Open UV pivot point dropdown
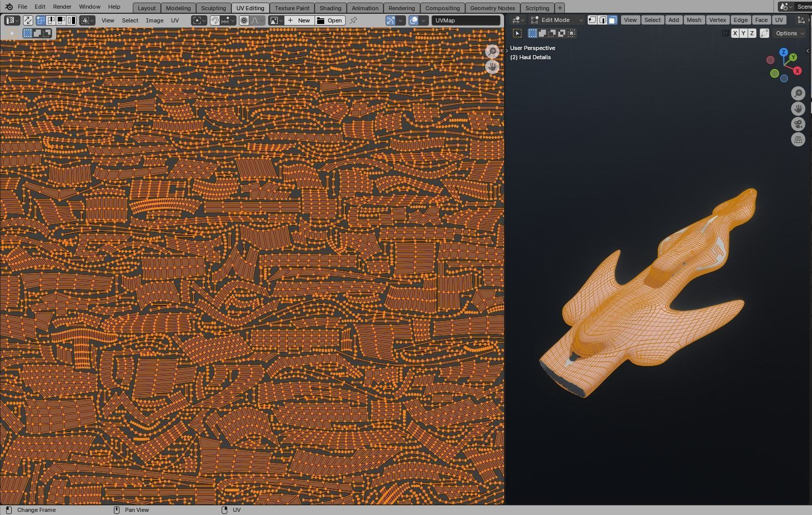Image resolution: width=812 pixels, height=515 pixels. pos(199,20)
